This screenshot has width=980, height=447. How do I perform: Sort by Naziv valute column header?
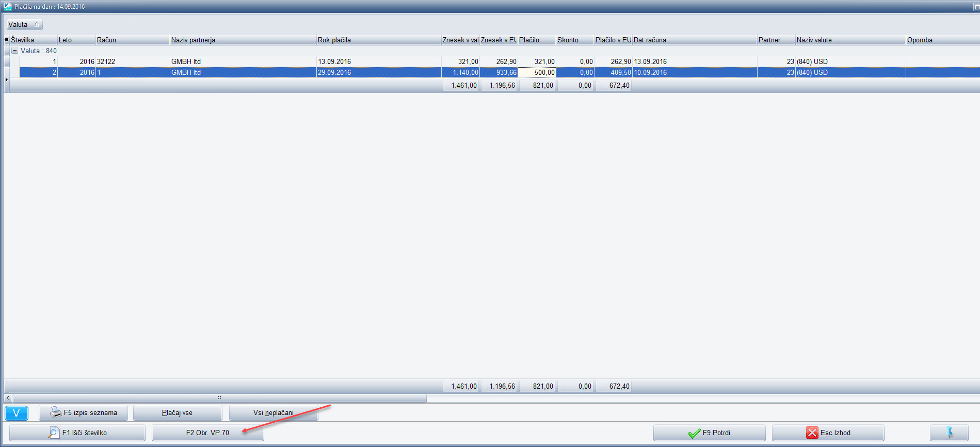click(x=850, y=40)
